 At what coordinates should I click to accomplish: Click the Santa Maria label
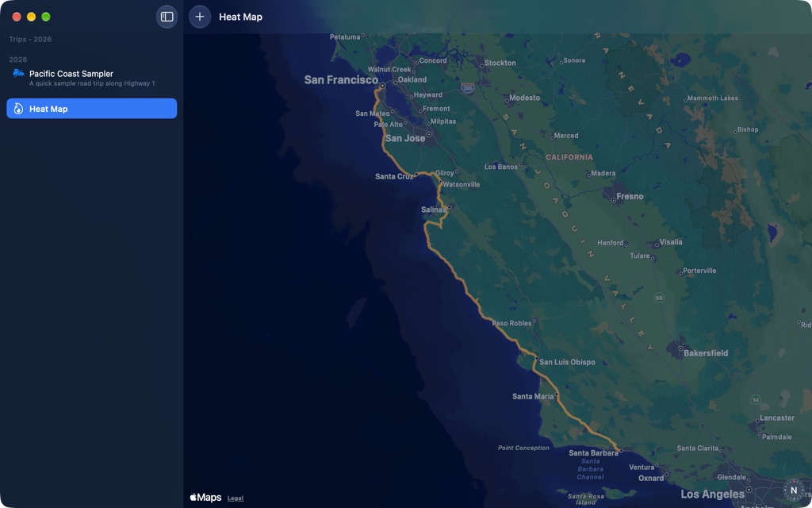tap(533, 396)
